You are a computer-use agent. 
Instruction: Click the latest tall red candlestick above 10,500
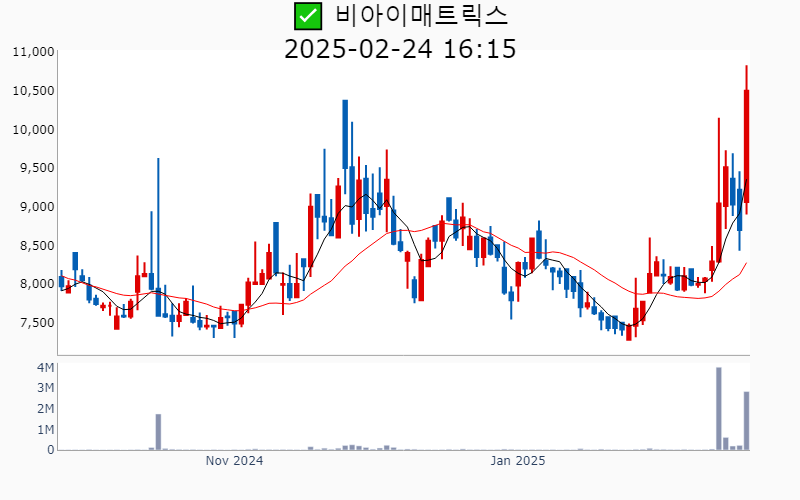tap(746, 140)
